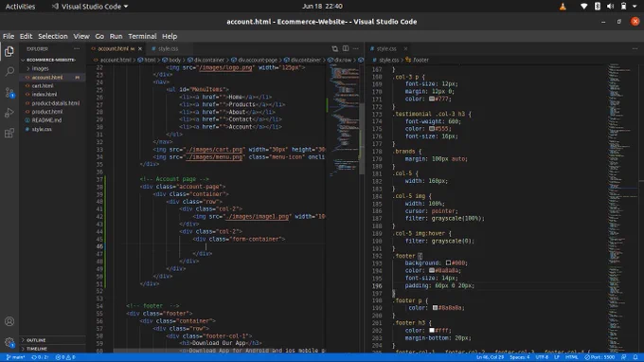Click the main branch indicator in status bar
Screen dimensions: 644x362
pyautogui.click(x=15, y=357)
